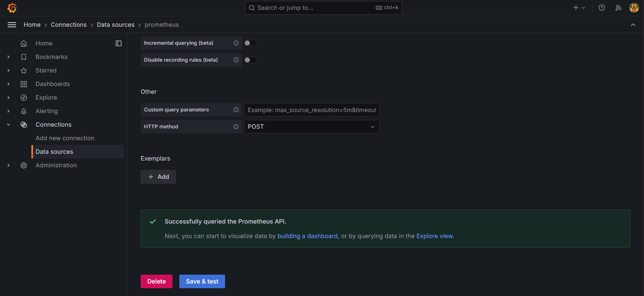The image size is (644, 296).
Task: Focus the Search or jump to field
Action: 323,8
